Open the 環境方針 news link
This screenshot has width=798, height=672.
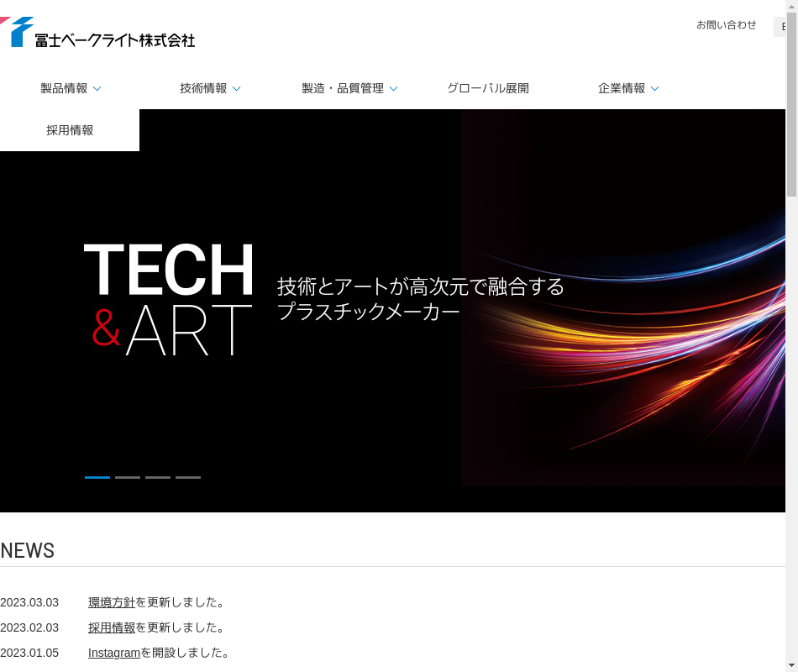pyautogui.click(x=112, y=602)
